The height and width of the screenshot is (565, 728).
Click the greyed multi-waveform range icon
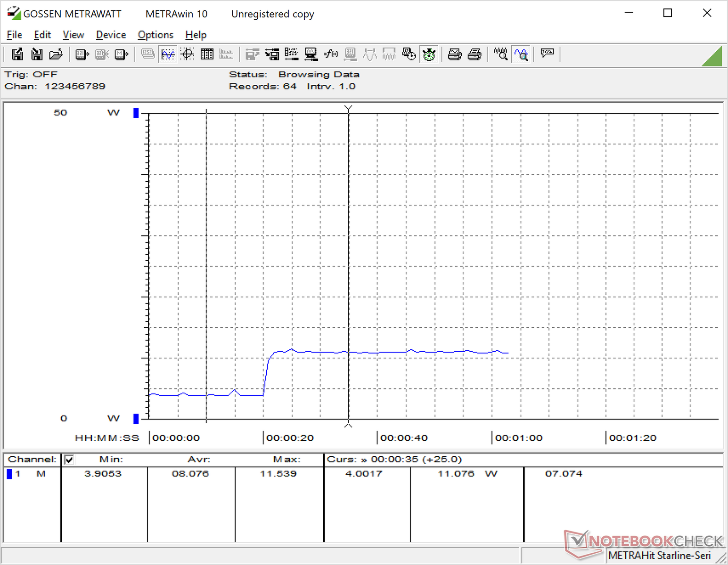(389, 55)
